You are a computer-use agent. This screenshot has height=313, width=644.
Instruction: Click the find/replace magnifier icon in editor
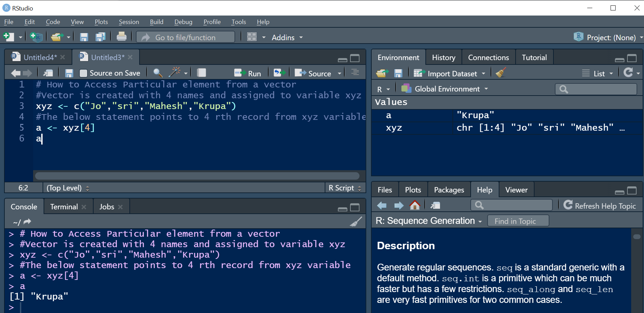tap(157, 73)
